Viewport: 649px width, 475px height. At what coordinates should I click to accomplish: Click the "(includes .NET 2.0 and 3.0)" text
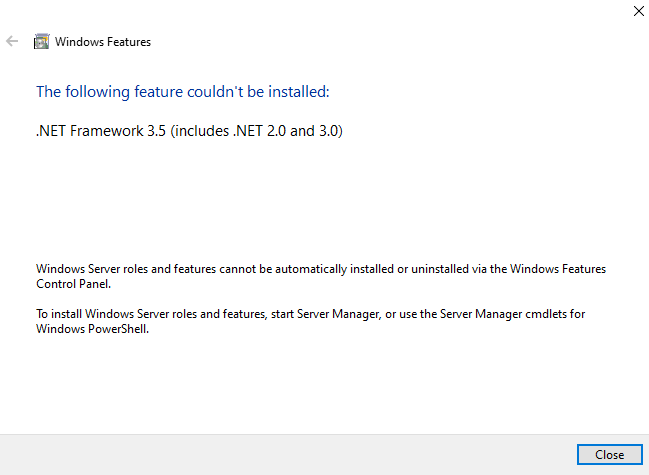(x=257, y=131)
